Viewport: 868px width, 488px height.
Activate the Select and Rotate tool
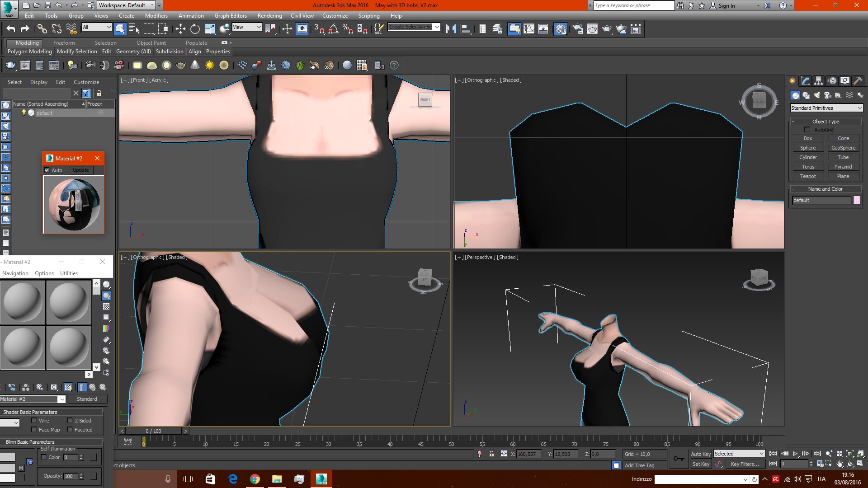(x=195, y=29)
